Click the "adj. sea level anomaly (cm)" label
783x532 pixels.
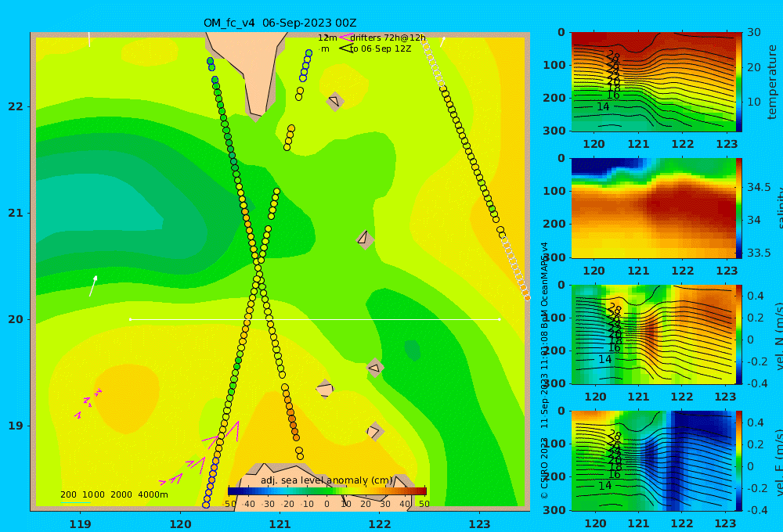[327, 480]
